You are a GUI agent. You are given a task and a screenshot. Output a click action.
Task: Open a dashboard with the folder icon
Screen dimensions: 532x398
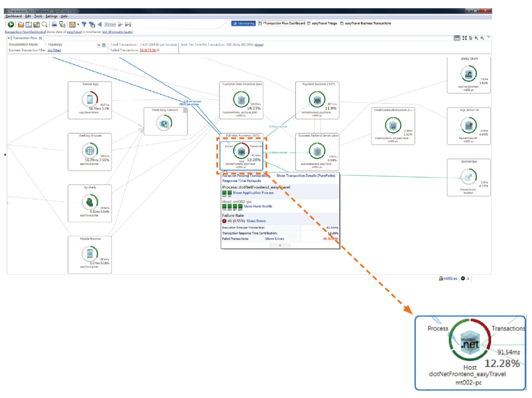(21, 25)
